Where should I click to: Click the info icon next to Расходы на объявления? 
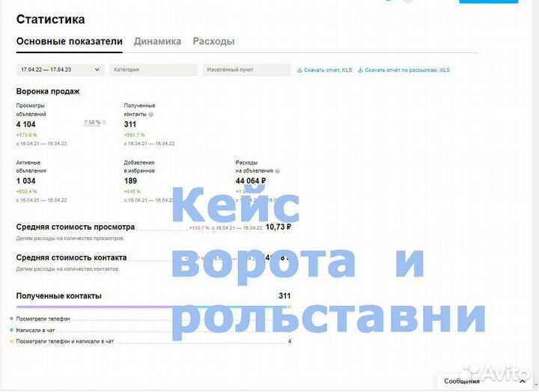(x=278, y=171)
